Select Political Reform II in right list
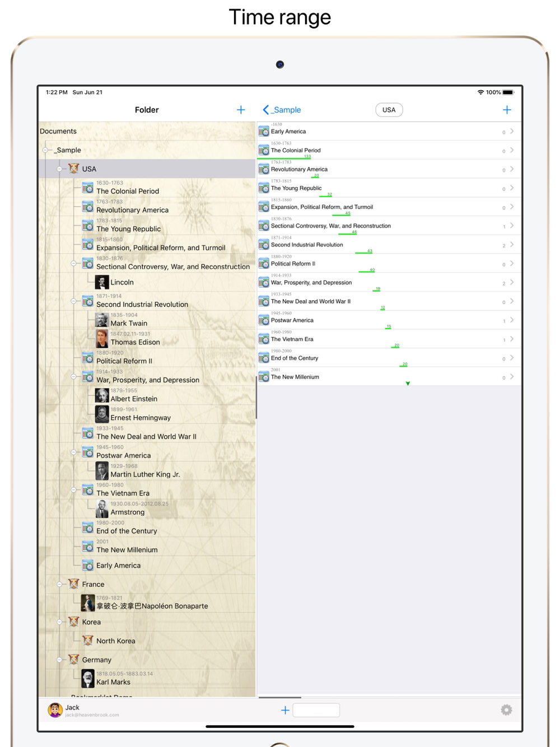 point(389,263)
